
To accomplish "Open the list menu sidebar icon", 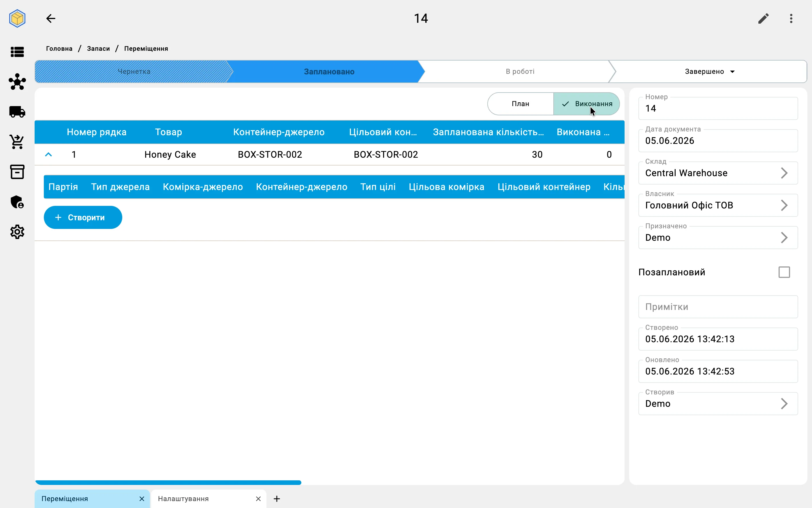I will 17,52.
